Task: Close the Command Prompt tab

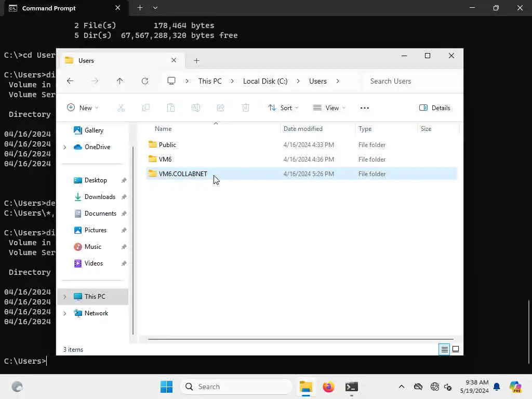Action: click(x=117, y=8)
